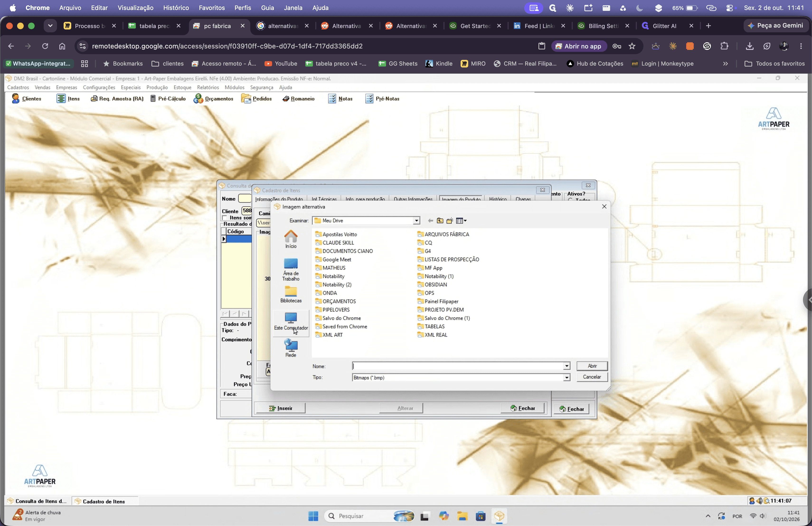Go to Início in the file dialog sidebar
The width and height of the screenshot is (812, 526).
point(291,239)
